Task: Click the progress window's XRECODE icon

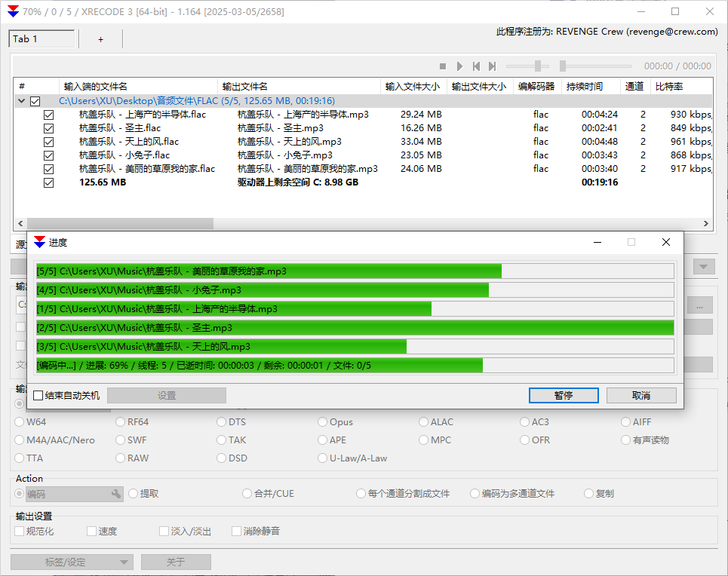Action: (38, 242)
